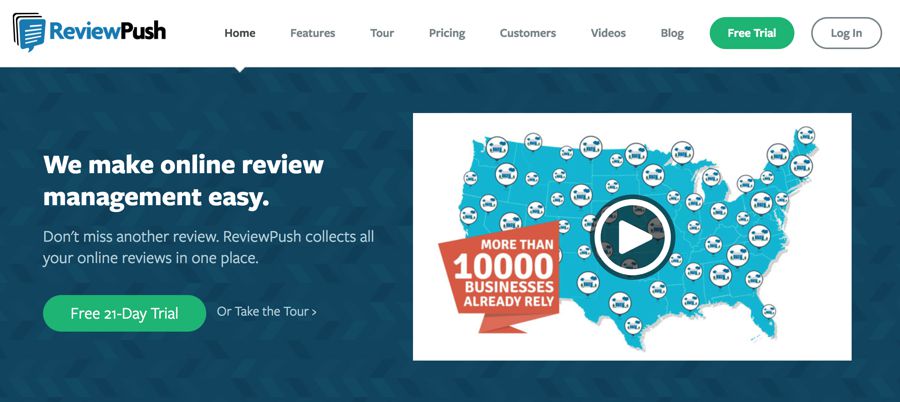Click the map pin in Florida
Screen dimensions: 900x402
point(769,311)
